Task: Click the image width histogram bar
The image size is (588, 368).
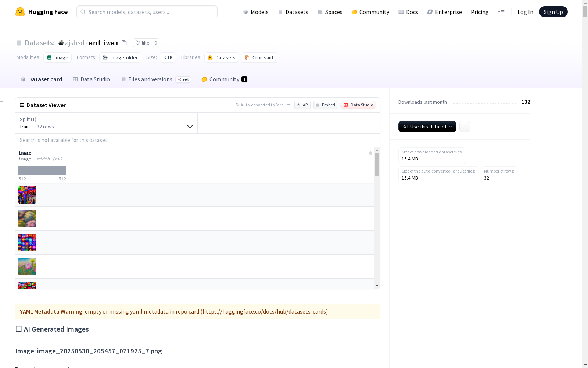Action: (42, 170)
